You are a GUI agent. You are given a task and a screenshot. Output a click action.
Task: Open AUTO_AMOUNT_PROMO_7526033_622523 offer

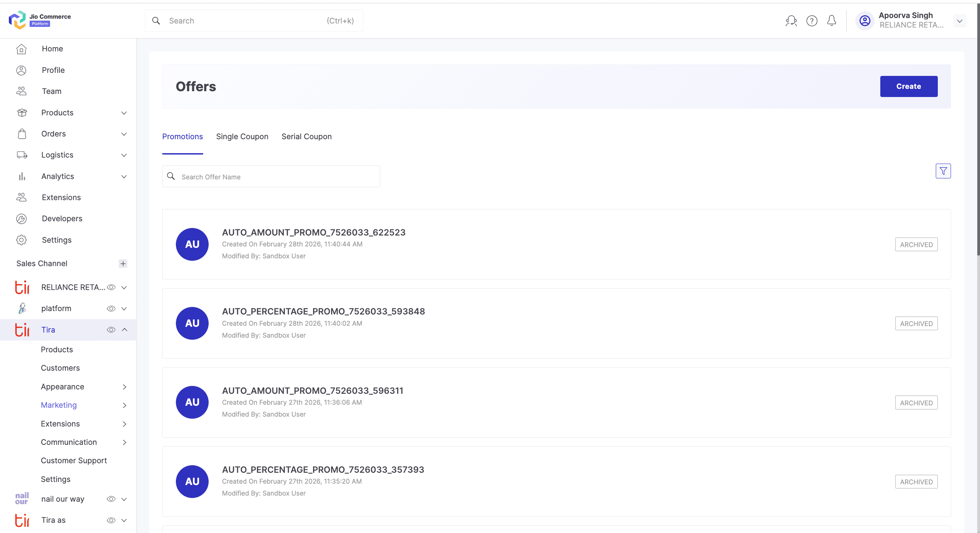313,232
